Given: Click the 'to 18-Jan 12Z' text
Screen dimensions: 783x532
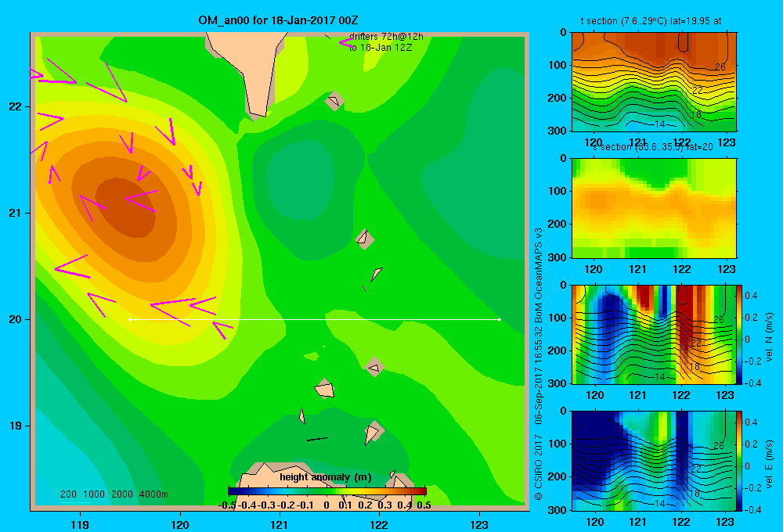Looking at the screenshot, I should pos(381,48).
